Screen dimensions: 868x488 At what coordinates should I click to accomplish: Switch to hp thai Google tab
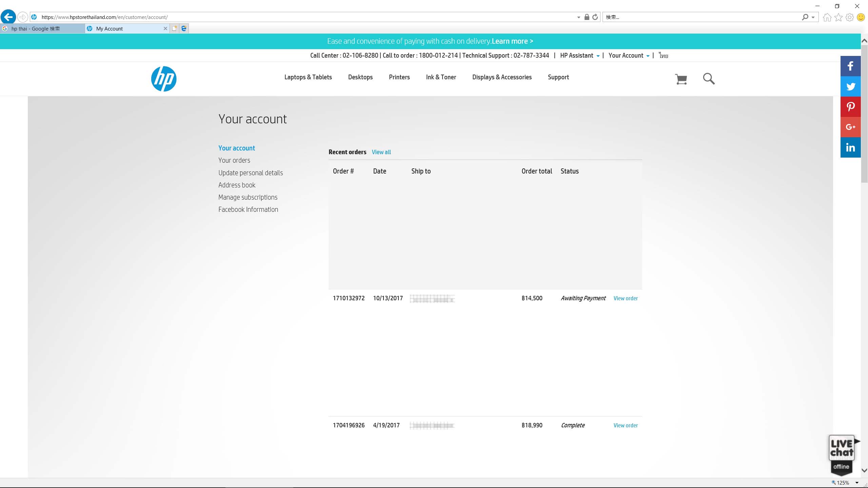click(x=42, y=28)
